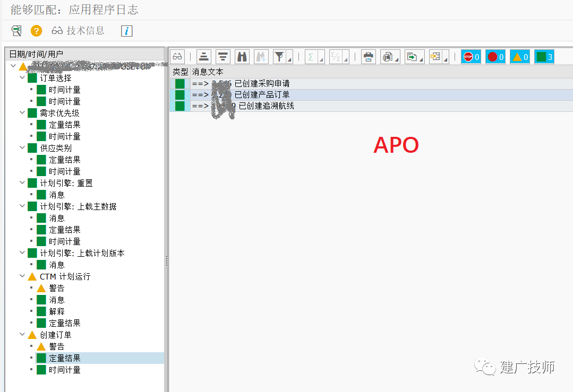The image size is (573, 392).
Task: Click the green status icon of 已创建采购申请 row
Action: [180, 84]
